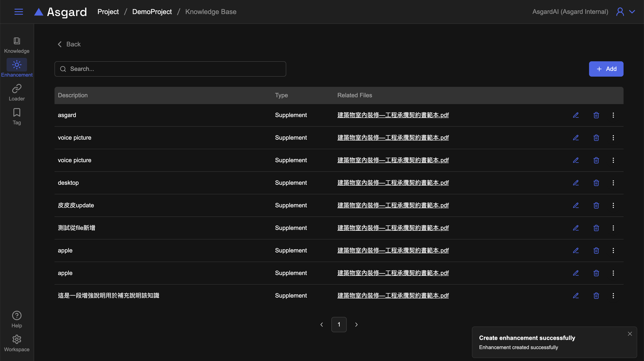Open more options for first voice picture row
644x361 pixels.
[x=613, y=138]
